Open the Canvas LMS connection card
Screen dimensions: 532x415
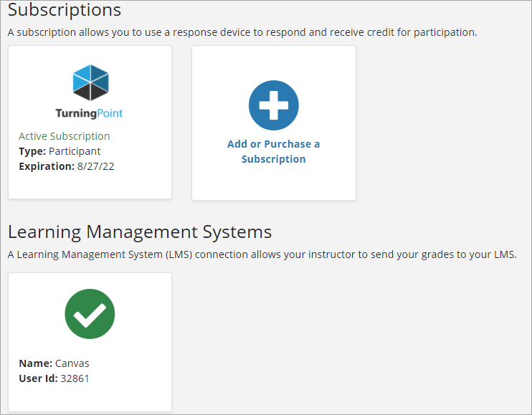[90, 342]
